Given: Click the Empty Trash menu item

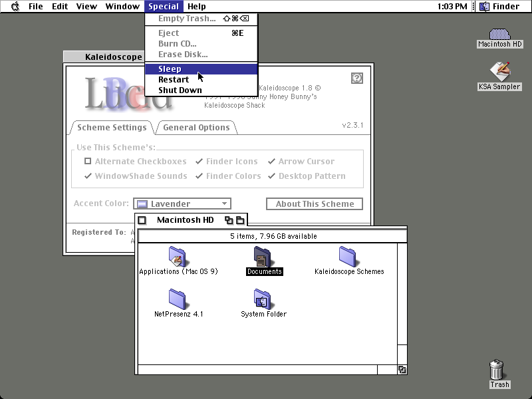Looking at the screenshot, I should click(201, 19).
